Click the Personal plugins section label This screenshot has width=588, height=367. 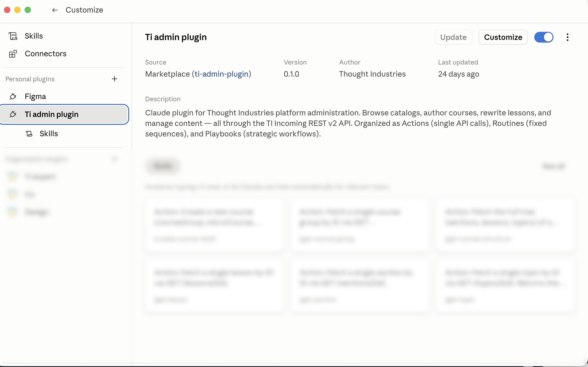(x=30, y=79)
